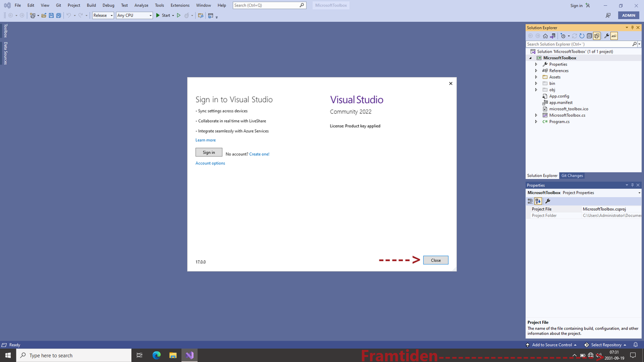Open the vertical Data Sources side tab
This screenshot has width=644, height=362.
click(x=6, y=53)
